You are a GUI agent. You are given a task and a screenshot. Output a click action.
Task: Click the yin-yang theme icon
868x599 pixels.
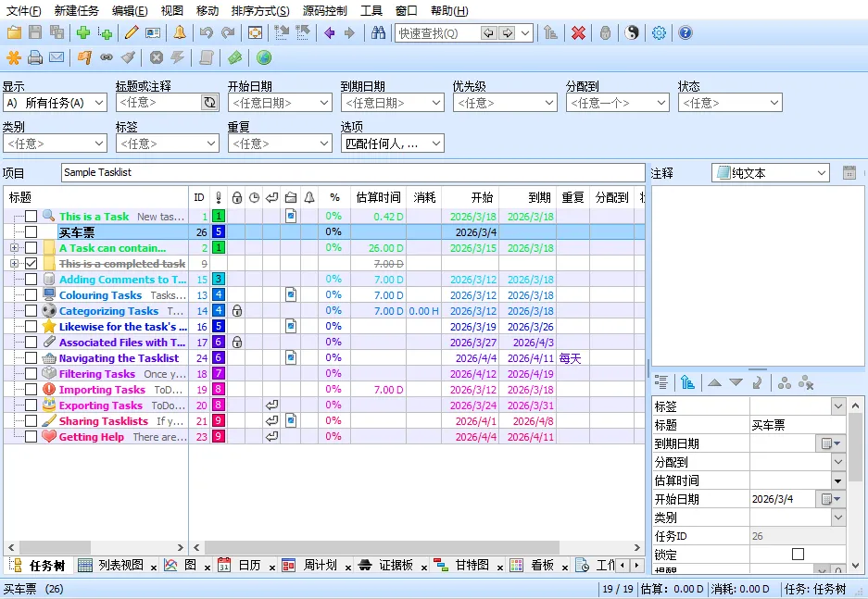pyautogui.click(x=632, y=32)
